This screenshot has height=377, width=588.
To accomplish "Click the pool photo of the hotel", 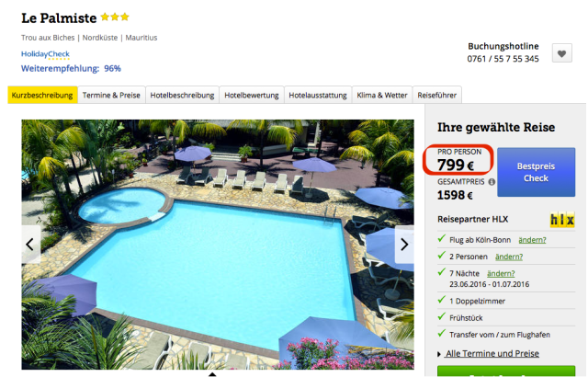I will click(x=218, y=245).
